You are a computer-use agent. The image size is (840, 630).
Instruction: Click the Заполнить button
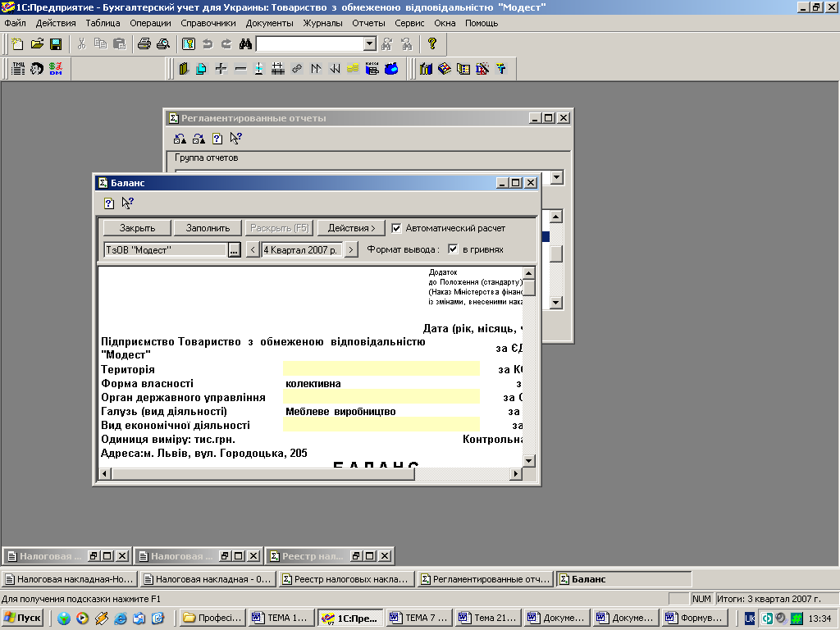pos(208,228)
